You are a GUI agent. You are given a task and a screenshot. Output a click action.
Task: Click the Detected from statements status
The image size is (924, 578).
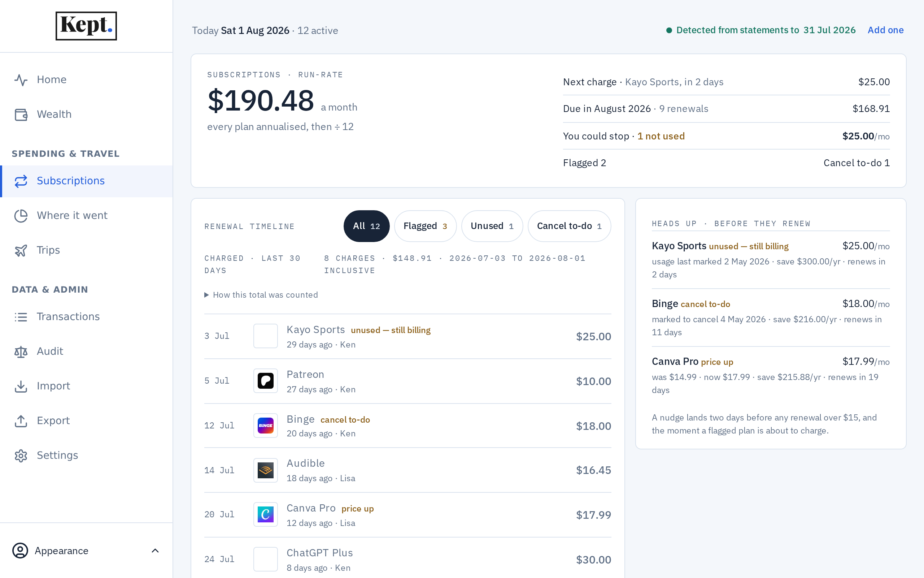761,30
